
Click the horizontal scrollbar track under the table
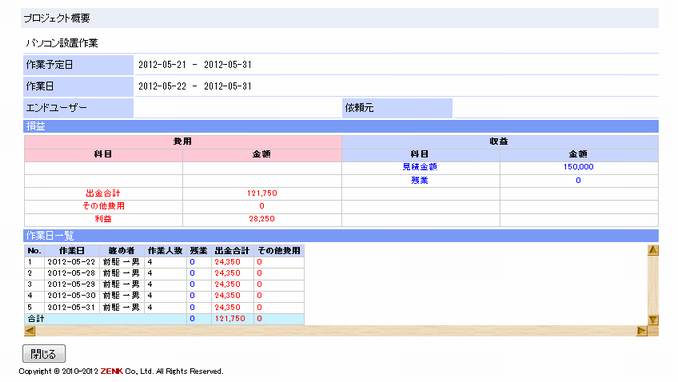click(336, 331)
